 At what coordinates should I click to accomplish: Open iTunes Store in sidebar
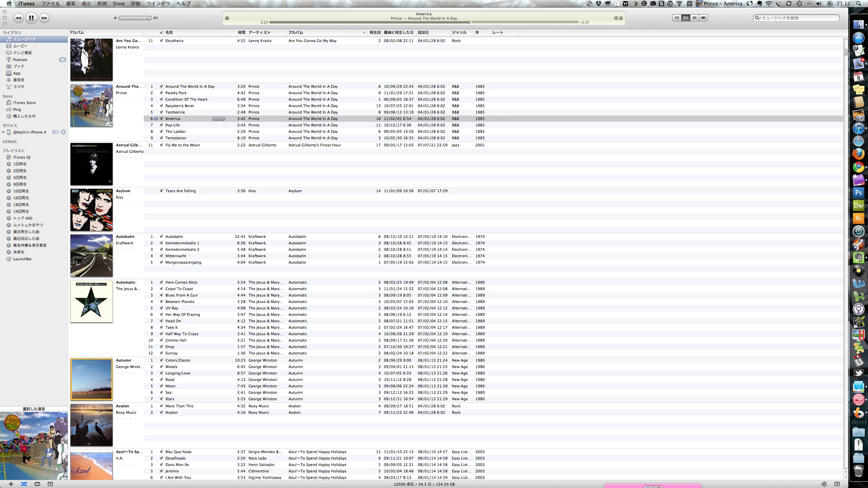[24, 103]
